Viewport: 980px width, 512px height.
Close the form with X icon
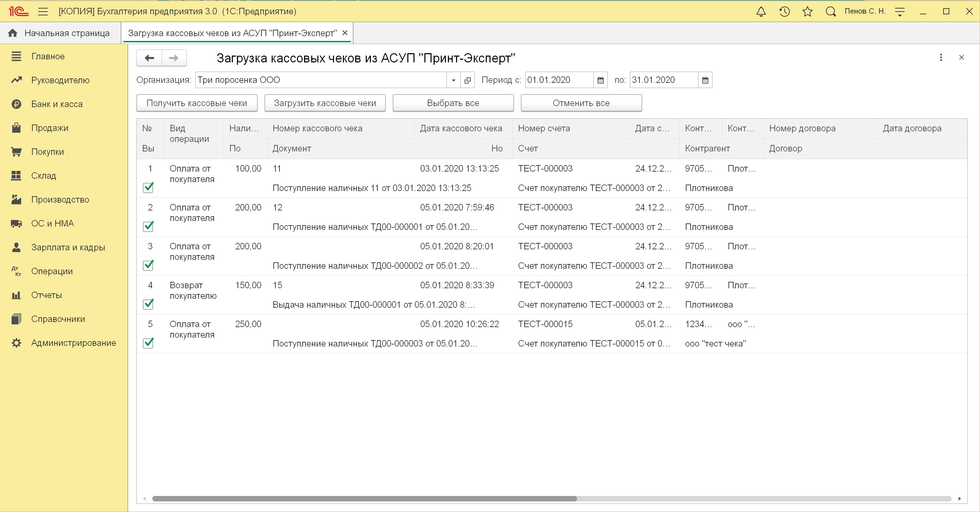tap(961, 58)
